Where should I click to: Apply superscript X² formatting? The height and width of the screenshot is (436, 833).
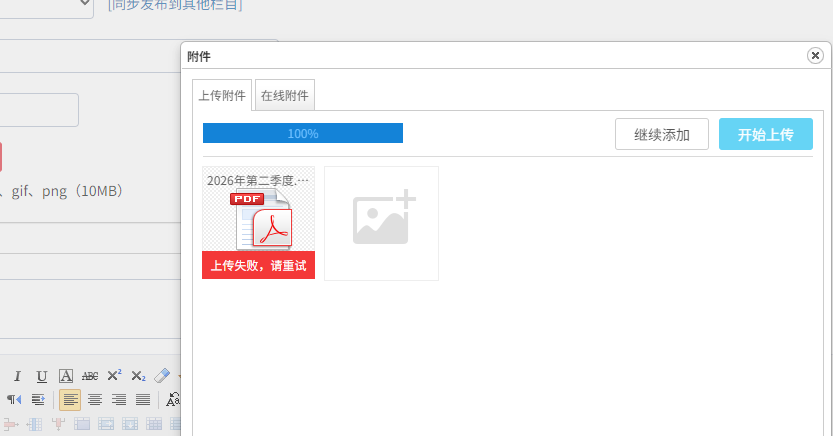click(114, 375)
